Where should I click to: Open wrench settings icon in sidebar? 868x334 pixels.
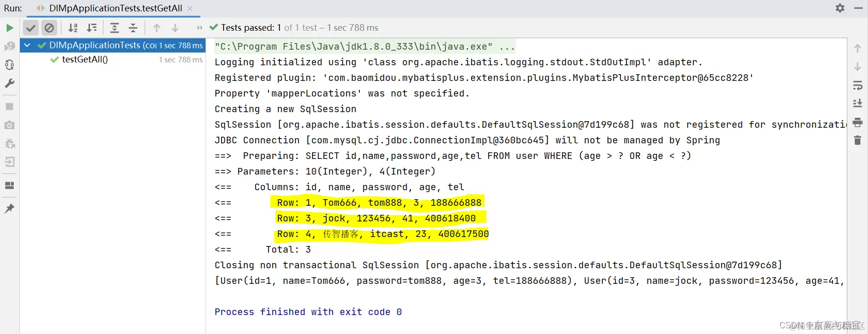coord(9,83)
